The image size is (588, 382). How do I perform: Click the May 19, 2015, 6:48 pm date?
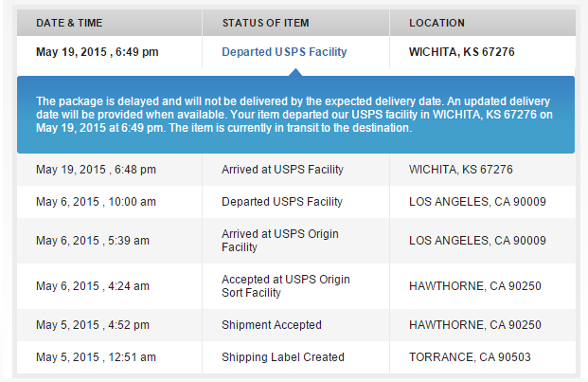pos(96,170)
